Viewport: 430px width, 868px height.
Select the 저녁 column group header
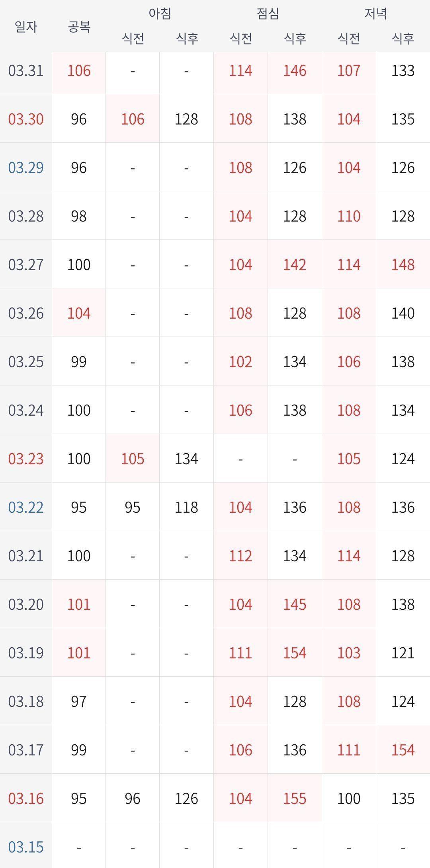coord(376,14)
